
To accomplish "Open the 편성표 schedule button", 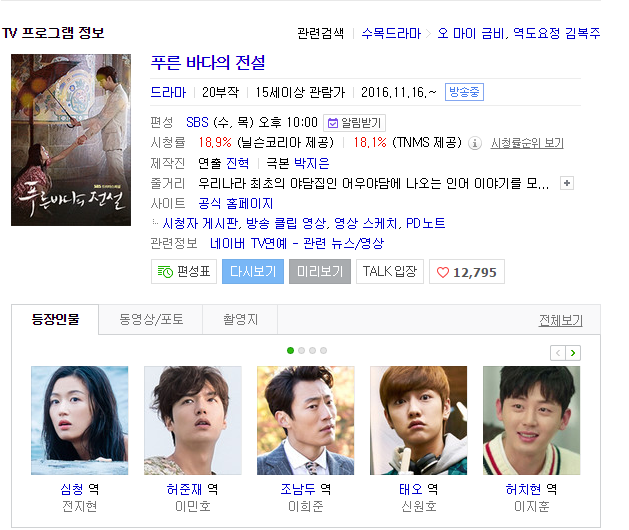I will click(184, 272).
